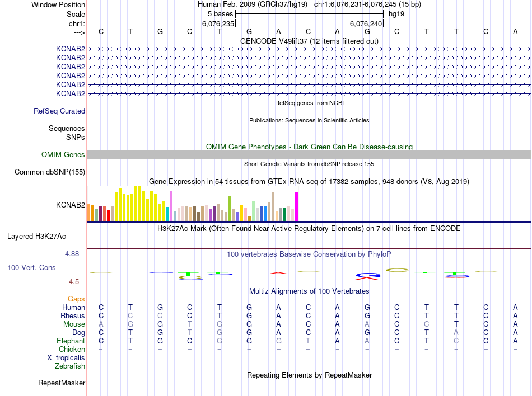The height and width of the screenshot is (396, 532).
Task: Click the 100 Vert. Cons track label
Action: (x=31, y=267)
